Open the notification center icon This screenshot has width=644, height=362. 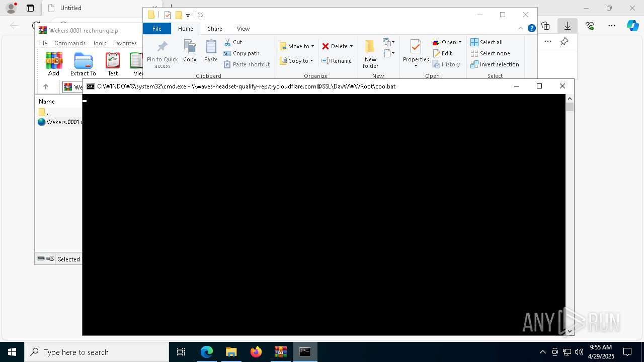[628, 352]
